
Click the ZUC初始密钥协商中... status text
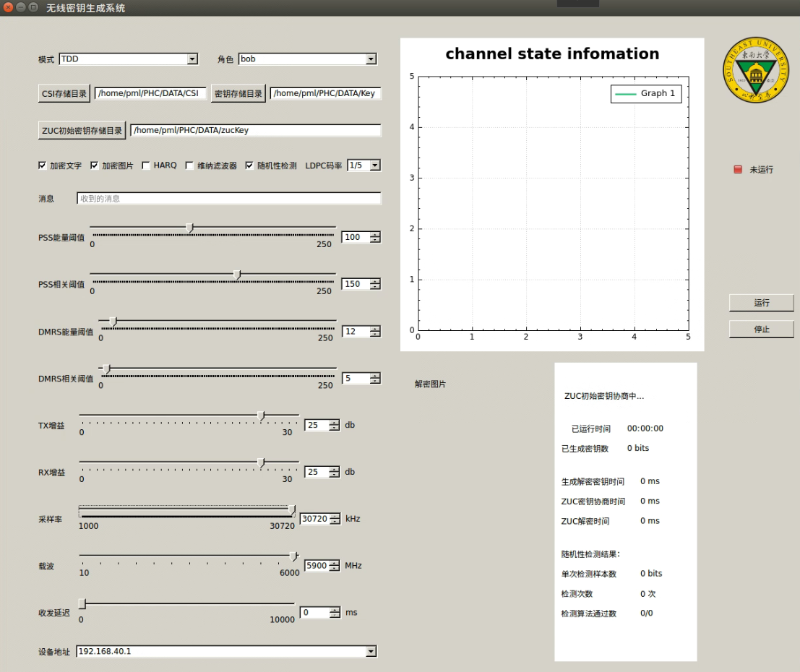(x=604, y=396)
